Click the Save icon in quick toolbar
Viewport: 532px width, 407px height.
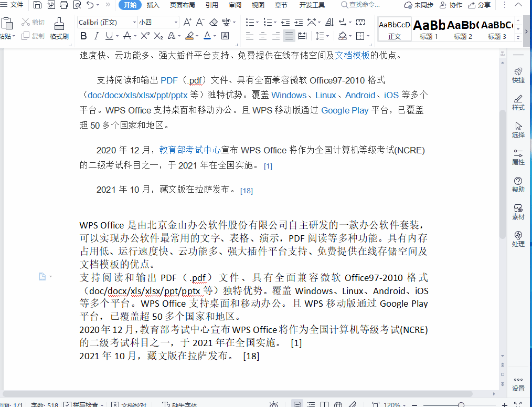click(x=37, y=5)
